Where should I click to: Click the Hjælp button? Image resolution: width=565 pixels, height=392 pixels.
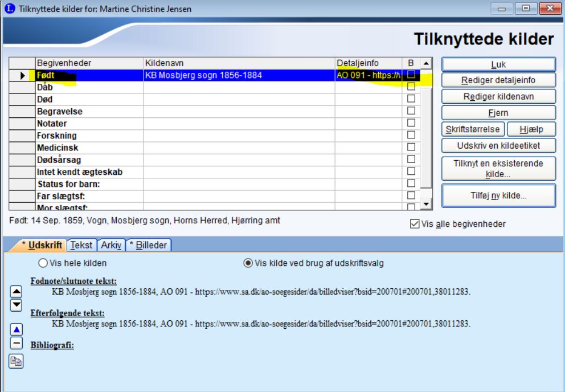click(x=531, y=129)
